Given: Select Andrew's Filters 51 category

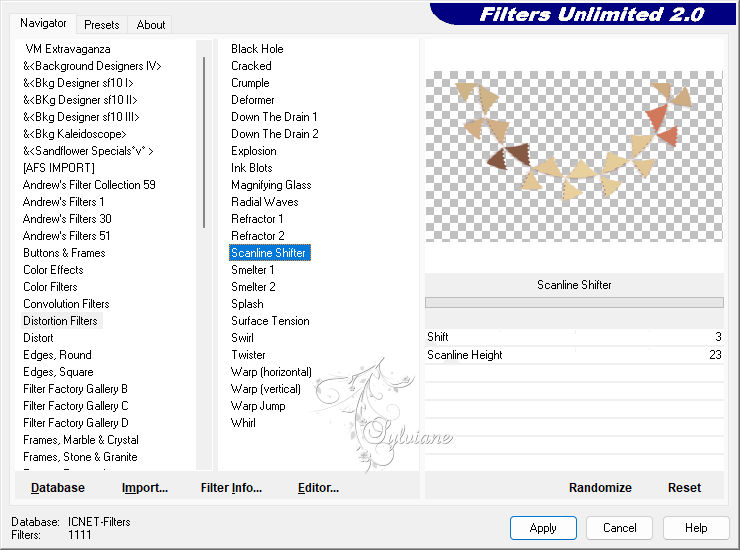Looking at the screenshot, I should pos(67,236).
